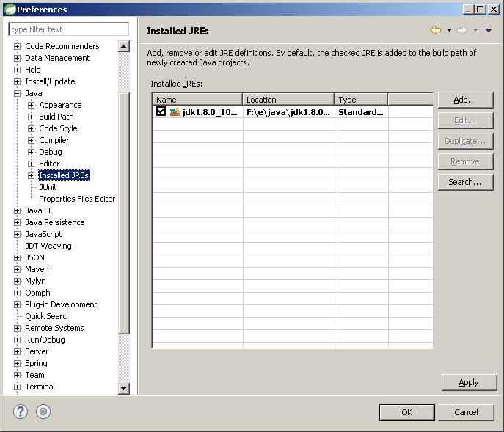Confirm with the OK button
504x432 pixels.
tap(406, 412)
